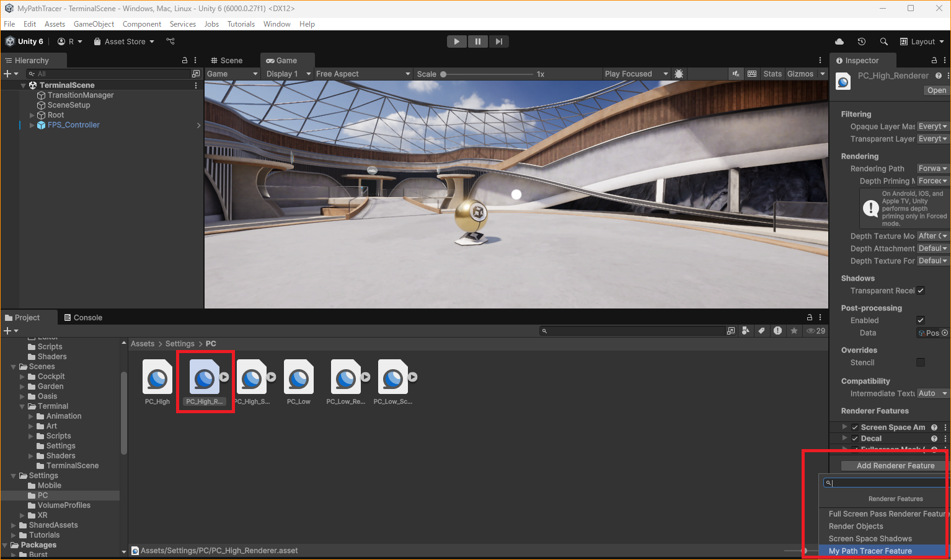The image size is (951, 560).
Task: Toggle the Post-processing Enabled checkbox
Action: click(920, 320)
